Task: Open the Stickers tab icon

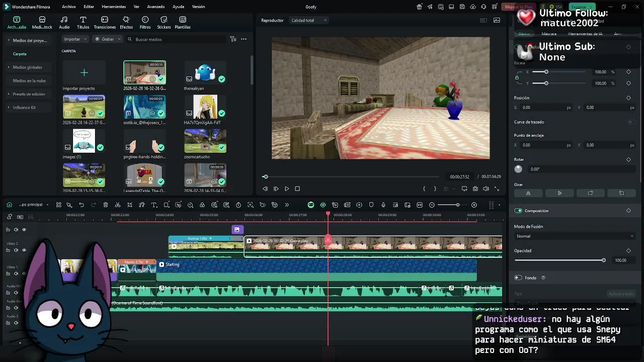Action: (x=164, y=20)
